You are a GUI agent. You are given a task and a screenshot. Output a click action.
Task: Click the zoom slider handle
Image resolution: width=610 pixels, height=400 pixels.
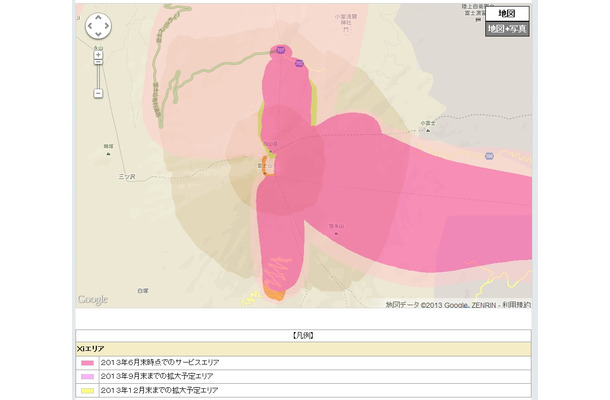pos(98,62)
